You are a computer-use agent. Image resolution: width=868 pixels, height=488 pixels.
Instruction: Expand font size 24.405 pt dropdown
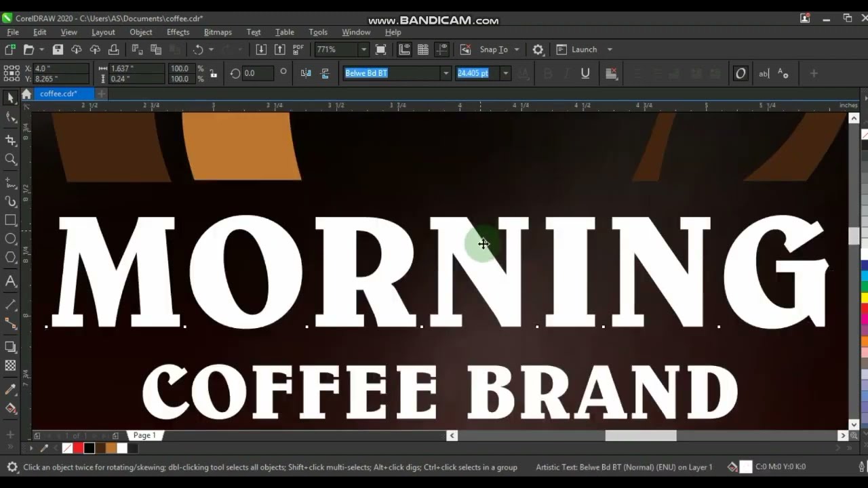505,73
